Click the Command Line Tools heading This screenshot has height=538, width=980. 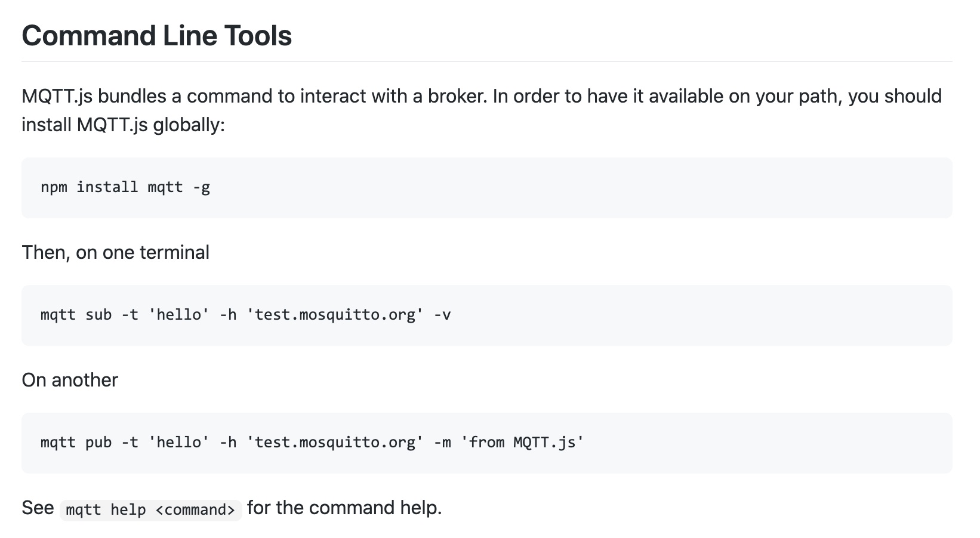(156, 36)
